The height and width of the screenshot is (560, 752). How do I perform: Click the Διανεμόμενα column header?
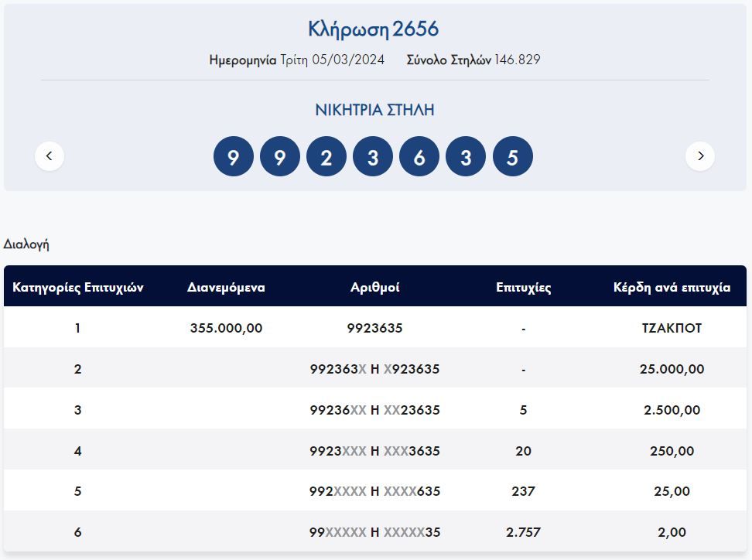226,288
